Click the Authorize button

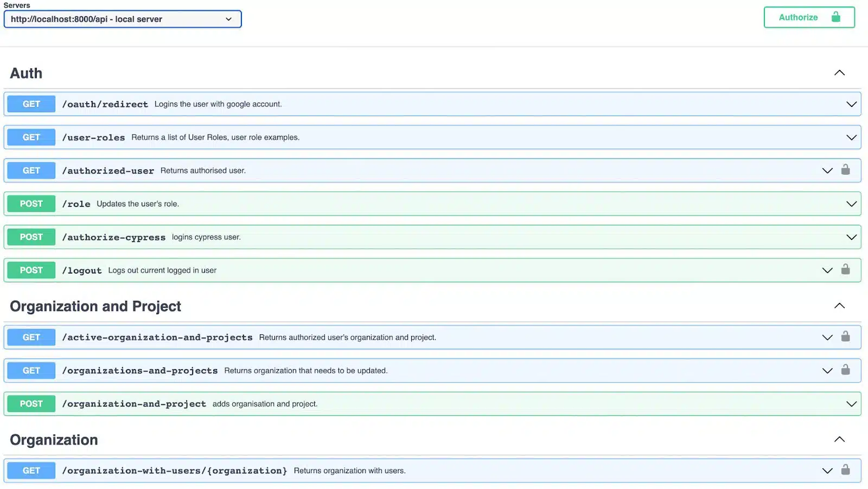click(x=797, y=17)
